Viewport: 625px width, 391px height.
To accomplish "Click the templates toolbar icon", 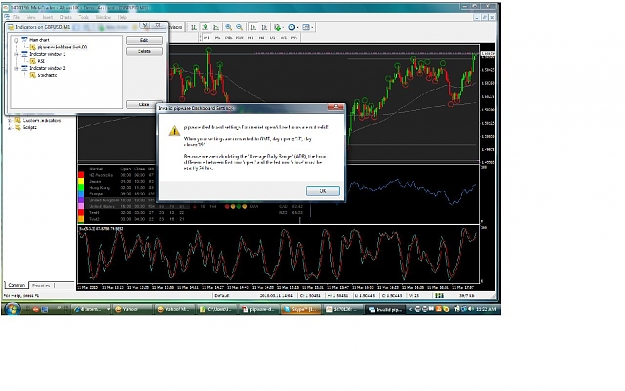I will 306,27.
